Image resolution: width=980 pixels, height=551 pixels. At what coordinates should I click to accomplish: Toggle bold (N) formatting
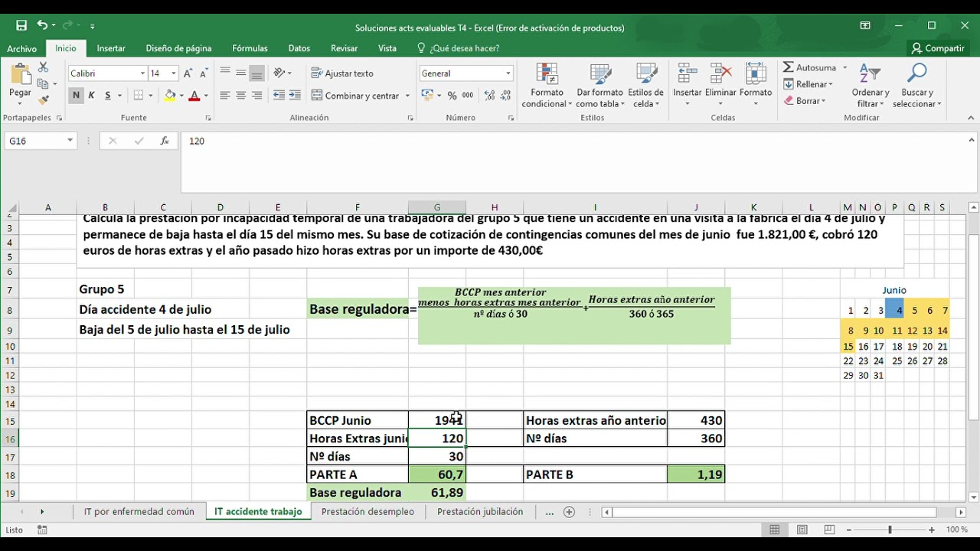tap(76, 96)
